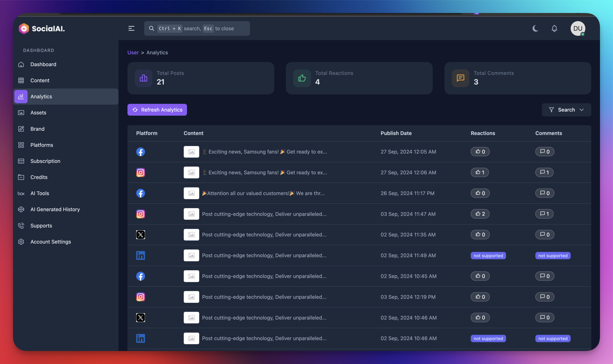Open the User breadcrumb link

(133, 53)
